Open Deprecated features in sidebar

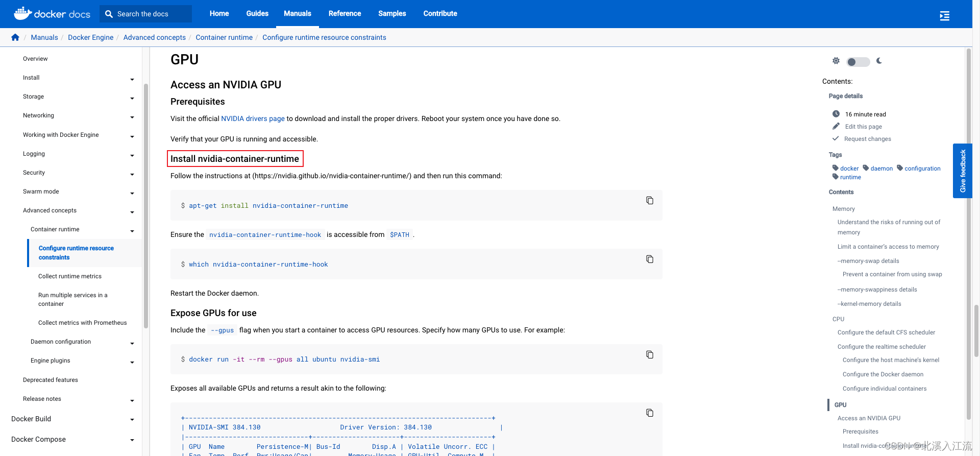pos(50,380)
